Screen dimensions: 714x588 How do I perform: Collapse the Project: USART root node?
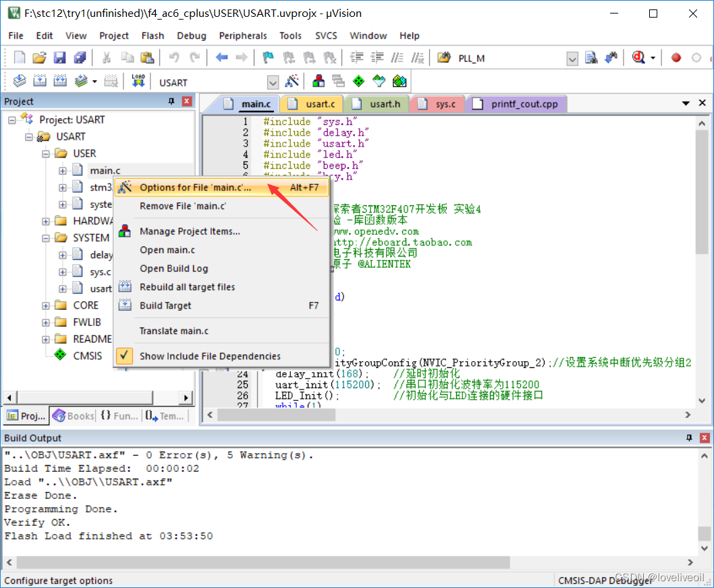tap(12, 120)
